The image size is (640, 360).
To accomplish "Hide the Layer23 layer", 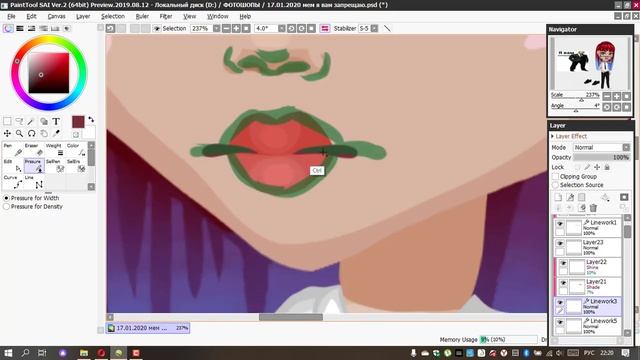I will click(x=560, y=244).
